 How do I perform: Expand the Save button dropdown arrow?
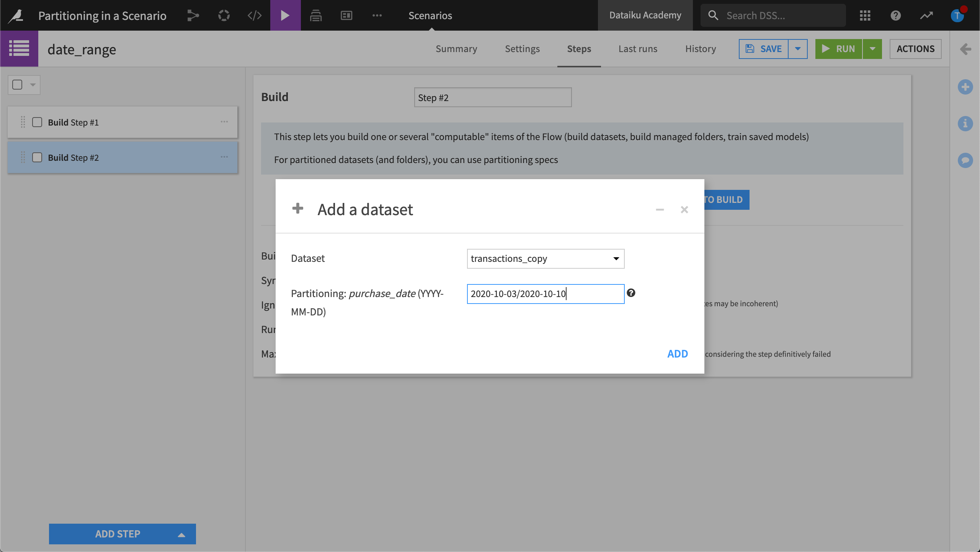798,49
